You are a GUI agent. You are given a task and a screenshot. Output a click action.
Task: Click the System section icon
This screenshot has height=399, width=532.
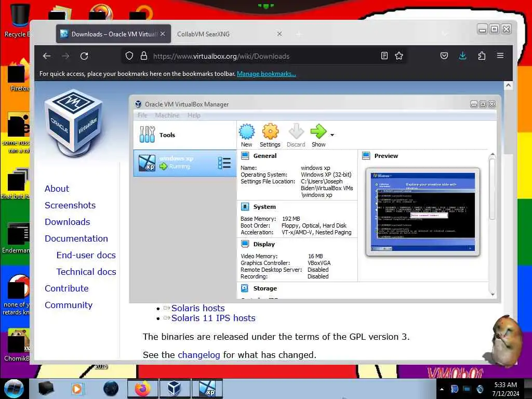coord(245,207)
